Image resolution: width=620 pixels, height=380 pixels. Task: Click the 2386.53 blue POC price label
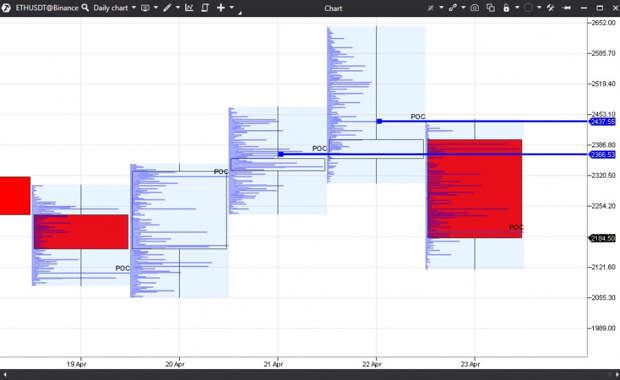(x=602, y=155)
